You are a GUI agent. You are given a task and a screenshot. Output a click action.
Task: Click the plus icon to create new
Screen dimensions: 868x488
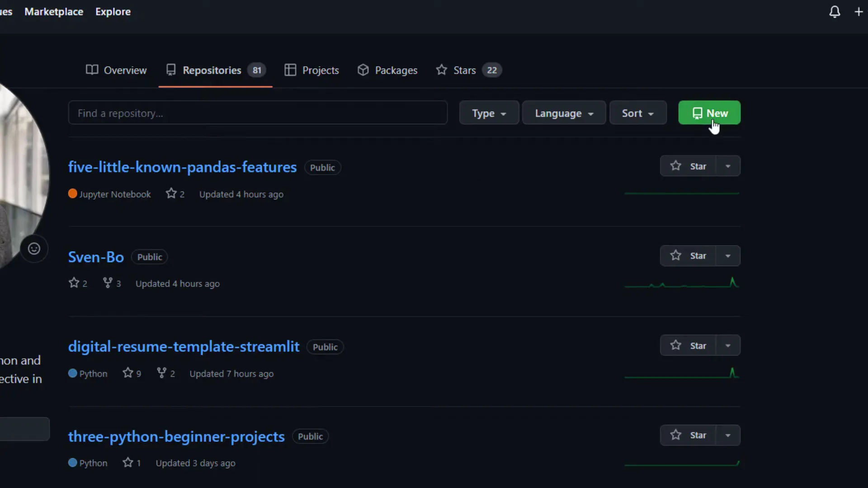pos(859,12)
